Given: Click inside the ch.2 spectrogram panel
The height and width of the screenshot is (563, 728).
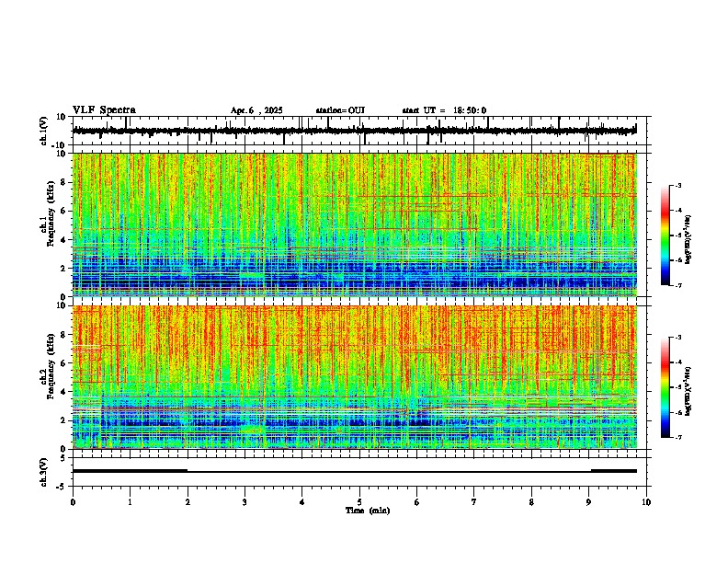Looking at the screenshot, I should (355, 377).
